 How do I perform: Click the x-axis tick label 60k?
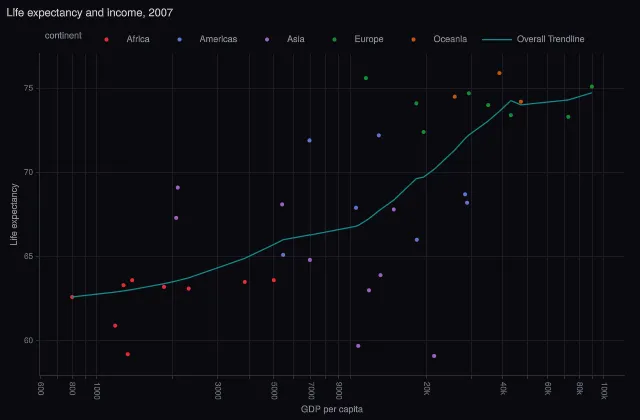tap(548, 389)
